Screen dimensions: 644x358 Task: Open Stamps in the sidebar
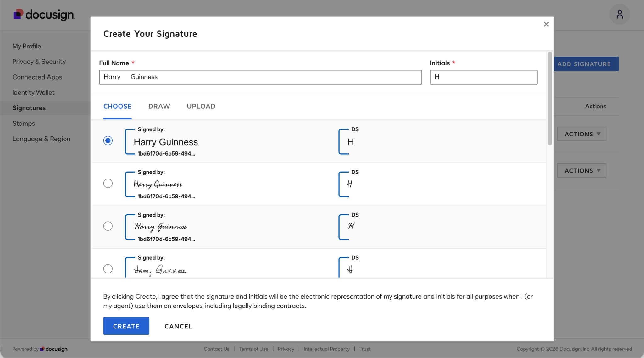24,123
